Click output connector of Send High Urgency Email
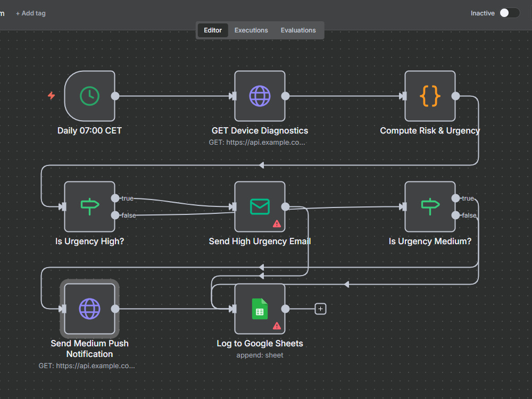 286,206
